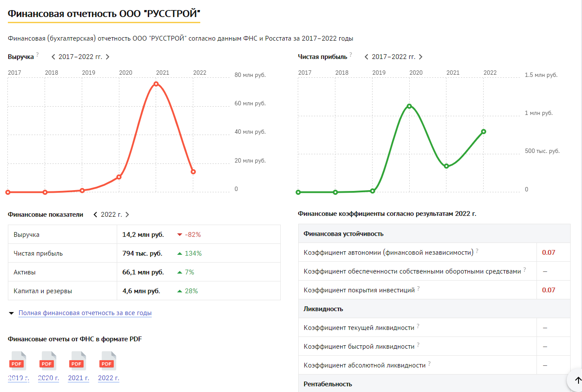Switch Финансовые показатели to previous year
Image resolution: width=582 pixels, height=392 pixels.
[95, 215]
